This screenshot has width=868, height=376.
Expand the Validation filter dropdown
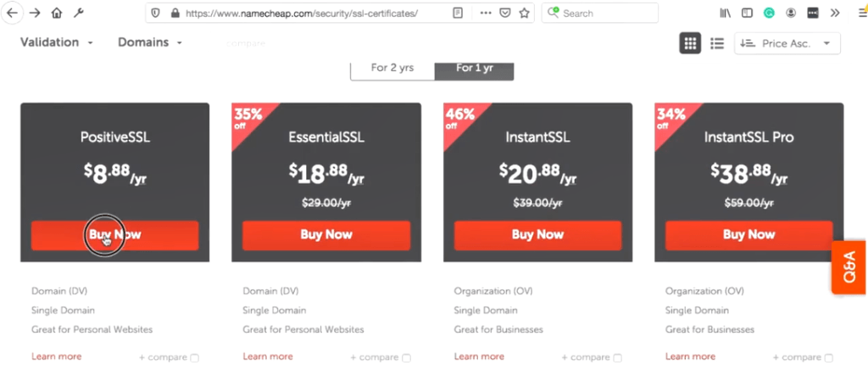pos(57,42)
